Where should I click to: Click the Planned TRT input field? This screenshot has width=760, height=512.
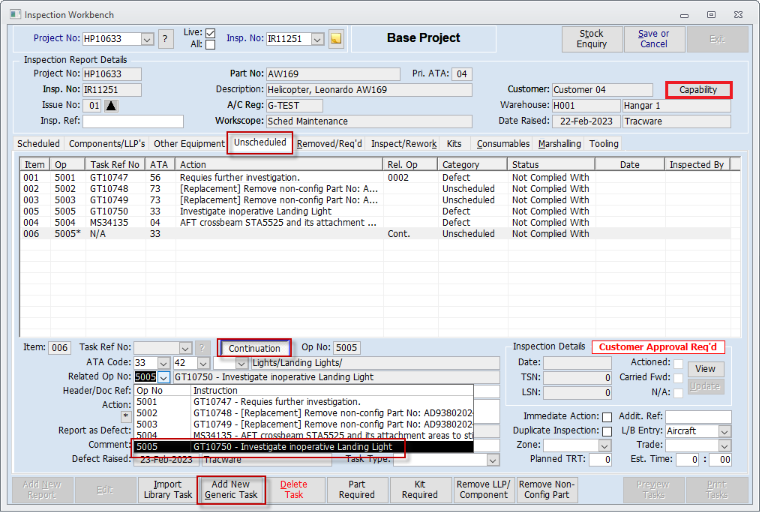600,460
